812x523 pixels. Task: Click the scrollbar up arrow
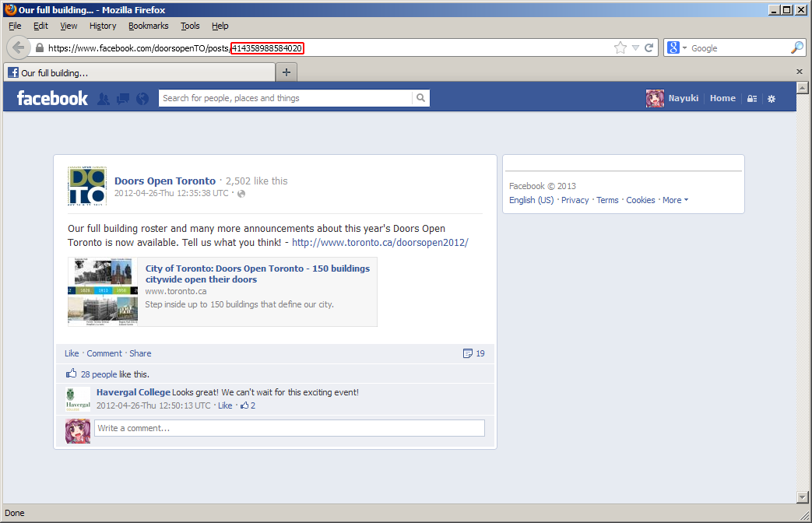click(802, 87)
